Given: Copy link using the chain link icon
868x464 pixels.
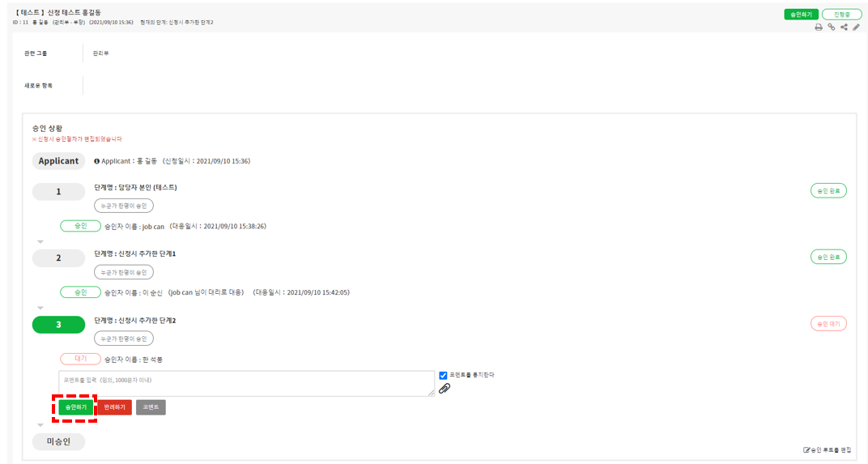Looking at the screenshot, I should pos(832,28).
